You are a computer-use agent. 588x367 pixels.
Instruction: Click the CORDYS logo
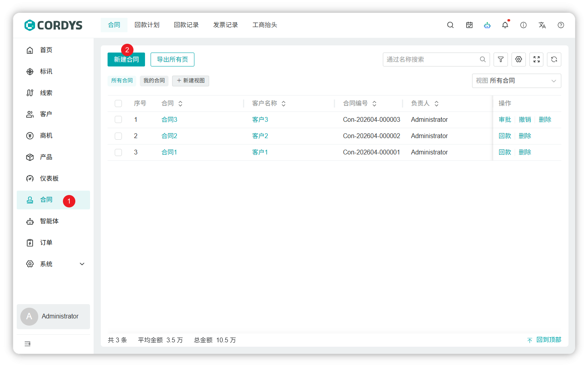53,25
